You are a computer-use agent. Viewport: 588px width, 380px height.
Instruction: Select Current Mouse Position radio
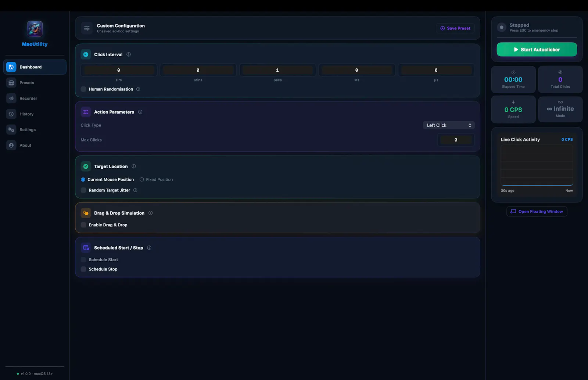pyautogui.click(x=83, y=180)
